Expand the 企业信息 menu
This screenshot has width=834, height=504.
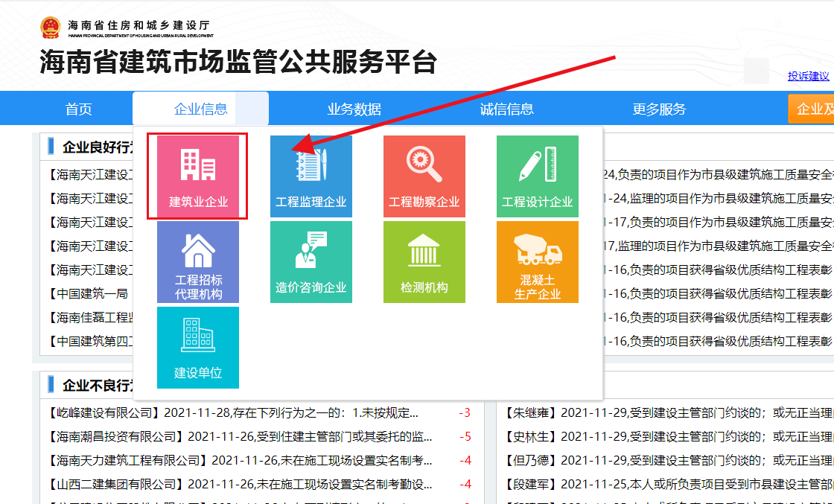[200, 109]
